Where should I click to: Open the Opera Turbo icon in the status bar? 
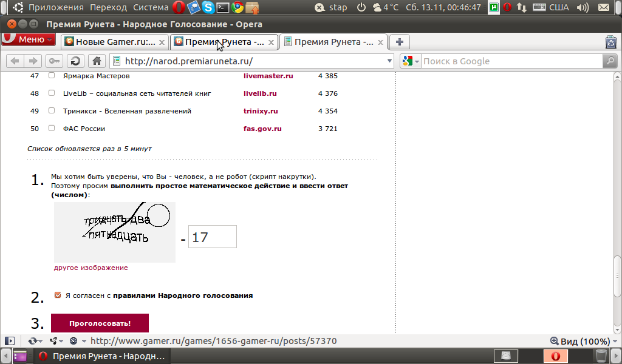coord(73,341)
